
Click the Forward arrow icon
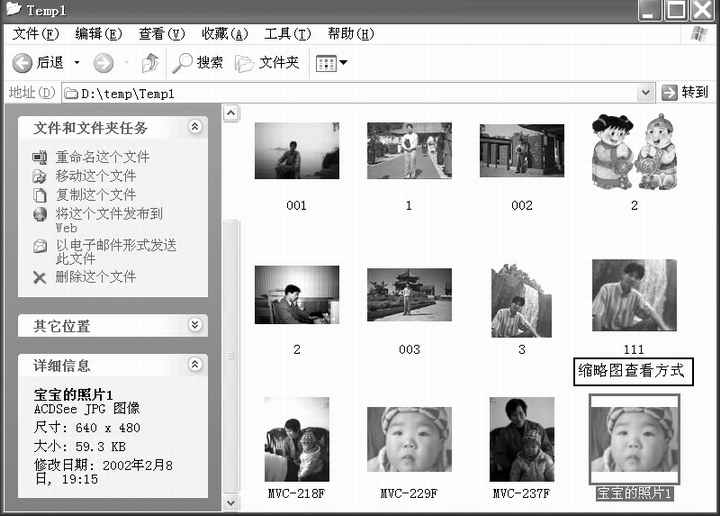(103, 63)
